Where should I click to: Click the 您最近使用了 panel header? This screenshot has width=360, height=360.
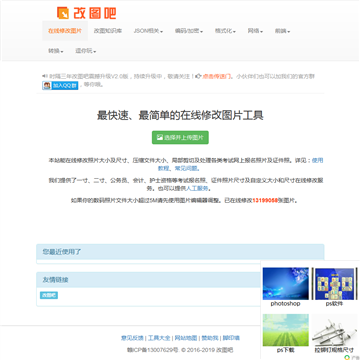click(180, 252)
